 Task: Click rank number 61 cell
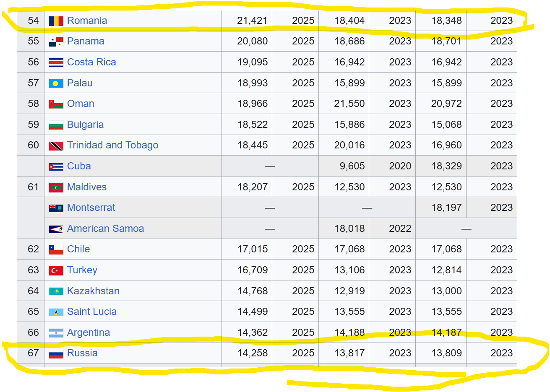(31, 187)
